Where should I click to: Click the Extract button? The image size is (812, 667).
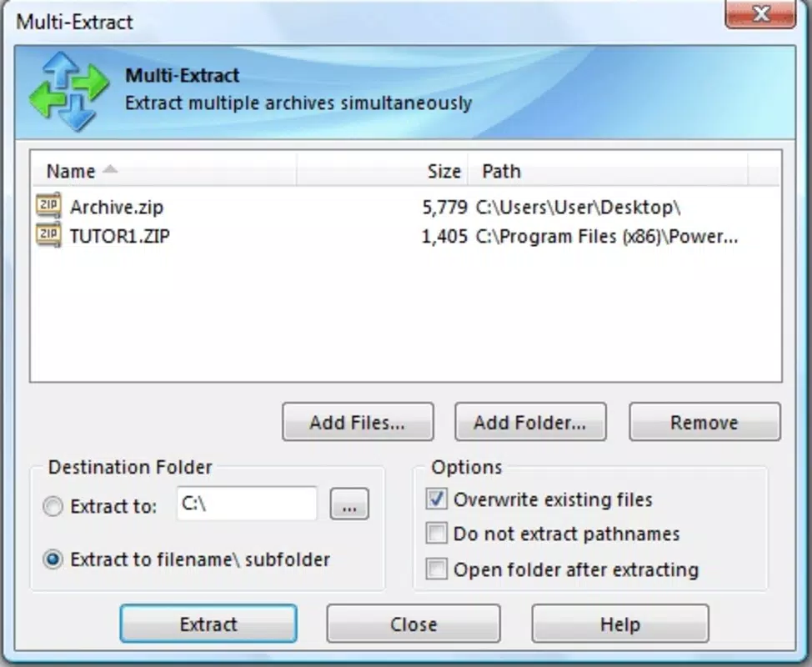[x=208, y=624]
